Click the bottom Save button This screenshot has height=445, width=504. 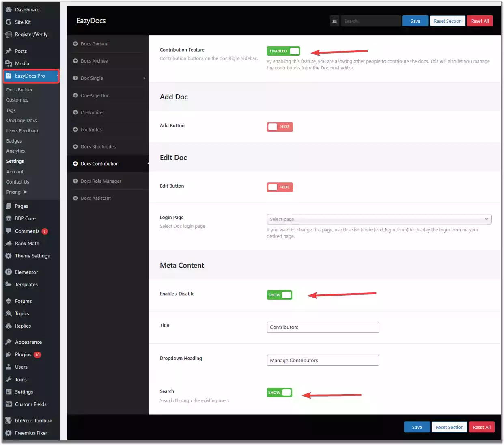(417, 427)
